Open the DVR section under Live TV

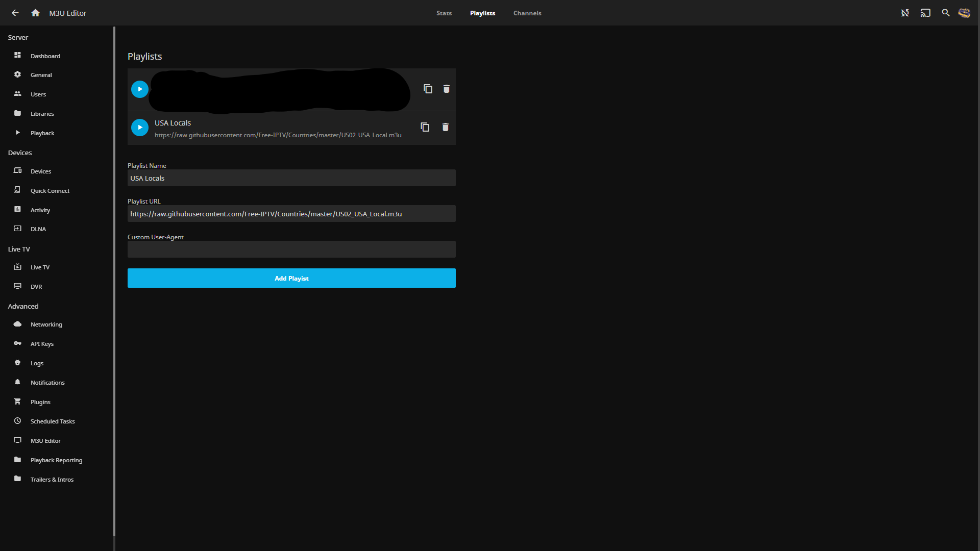36,286
